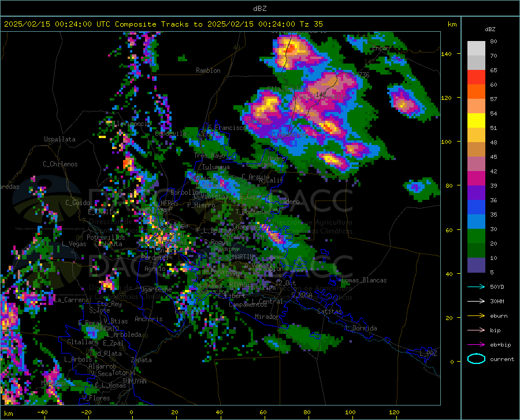Click the S_MARTIN label
The image size is (520, 420).
click(240, 257)
